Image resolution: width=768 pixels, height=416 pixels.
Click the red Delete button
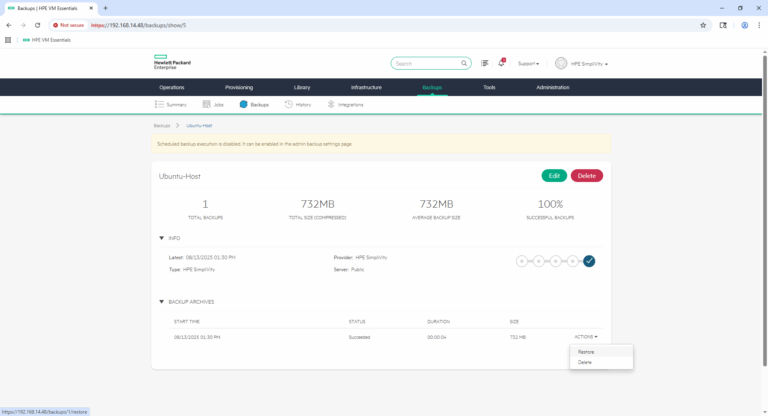(587, 175)
